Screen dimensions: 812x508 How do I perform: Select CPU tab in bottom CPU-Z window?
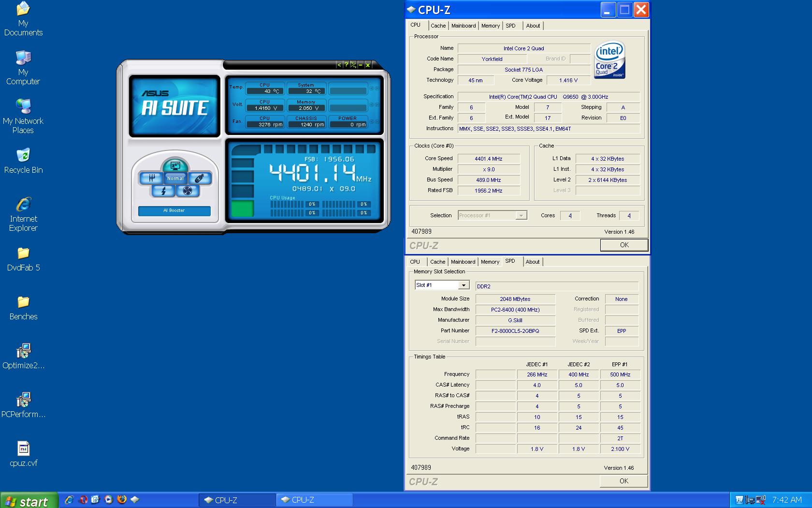coord(415,262)
